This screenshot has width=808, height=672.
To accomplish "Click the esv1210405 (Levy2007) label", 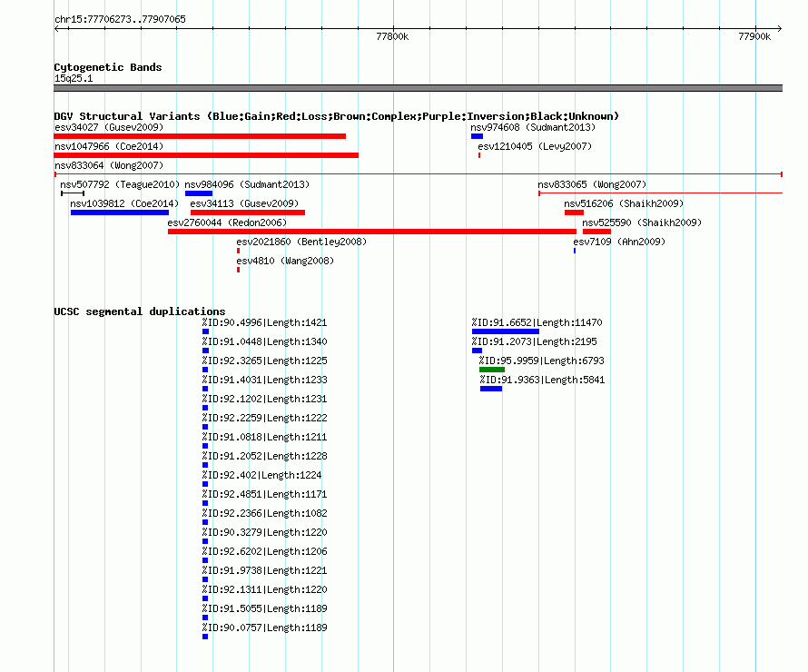I will (x=535, y=146).
